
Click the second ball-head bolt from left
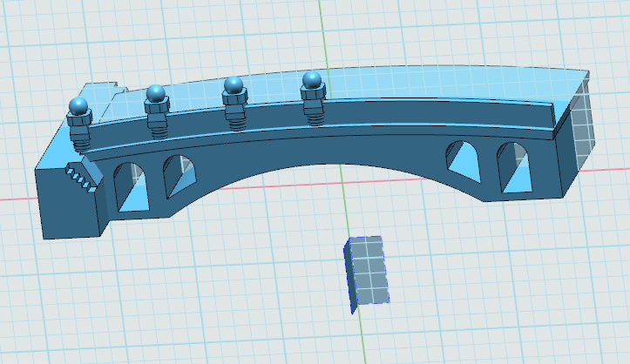click(x=156, y=94)
